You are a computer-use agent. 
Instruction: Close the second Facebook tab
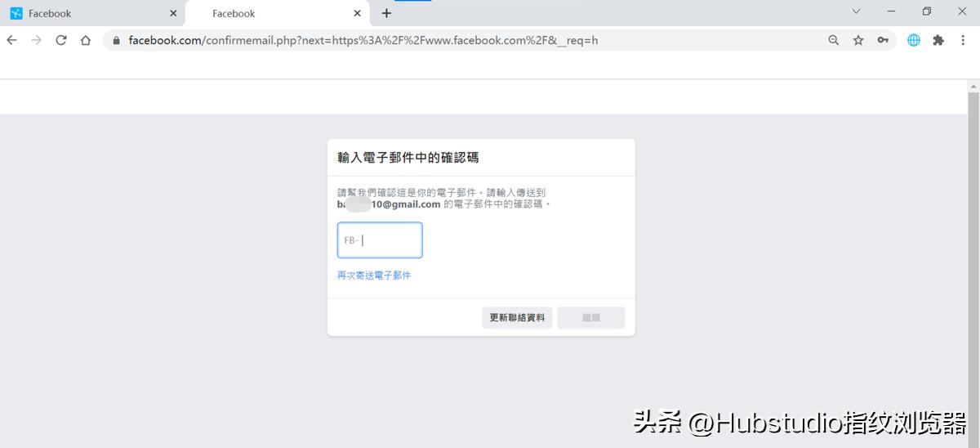coord(357,13)
